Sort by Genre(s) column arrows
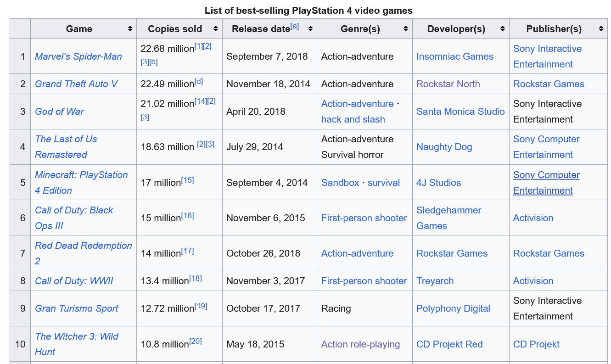This screenshot has height=364, width=611. click(x=406, y=29)
